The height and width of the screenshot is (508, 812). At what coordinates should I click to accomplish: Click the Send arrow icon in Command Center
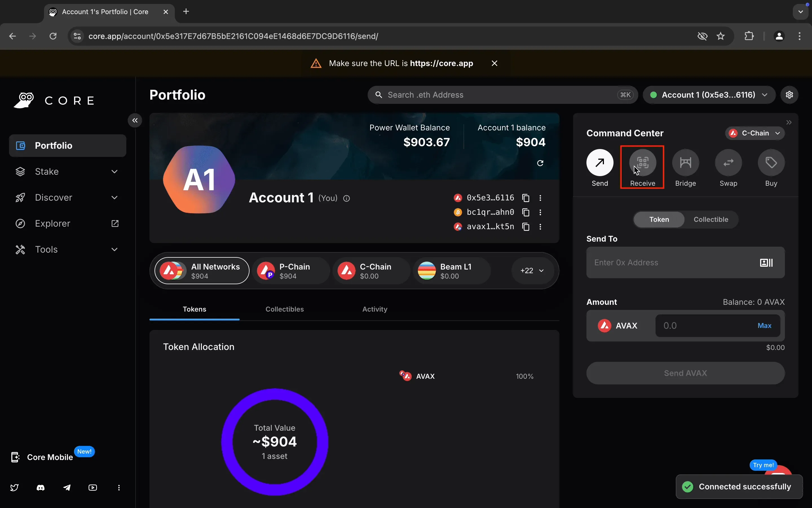pyautogui.click(x=600, y=163)
